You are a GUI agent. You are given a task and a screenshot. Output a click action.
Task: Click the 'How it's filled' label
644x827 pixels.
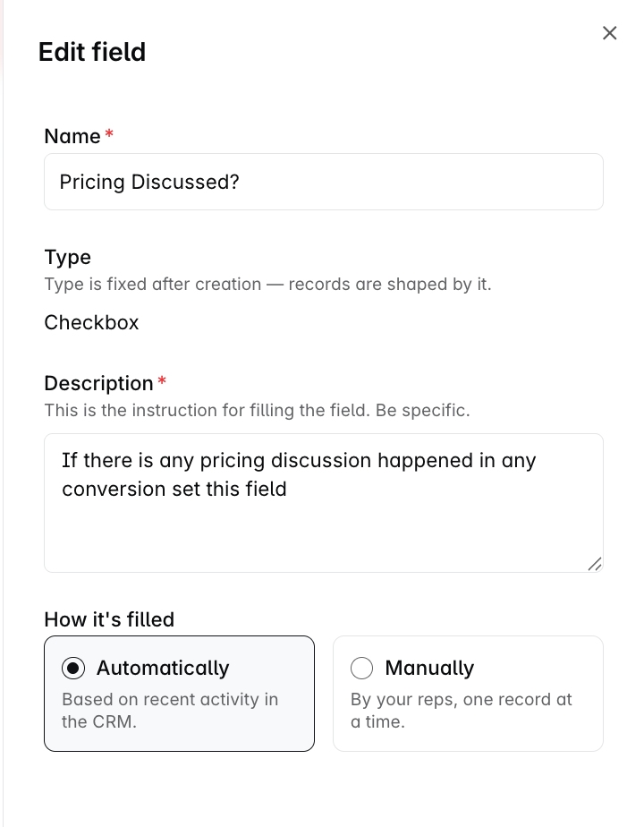[109, 619]
